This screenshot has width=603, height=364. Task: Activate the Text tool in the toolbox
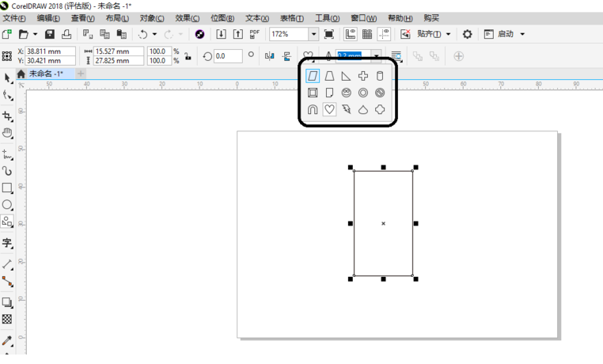pos(7,243)
